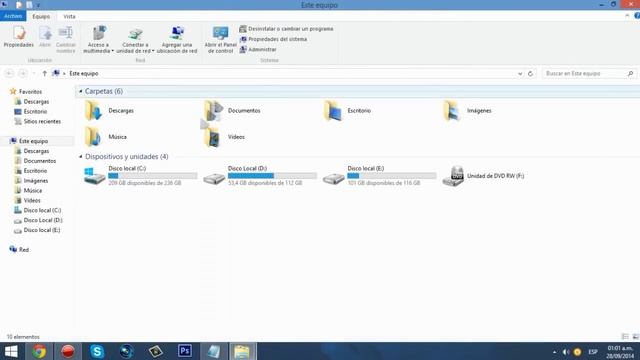640x360 pixels.
Task: Click the Up navigation arrow
Action: tap(44, 73)
